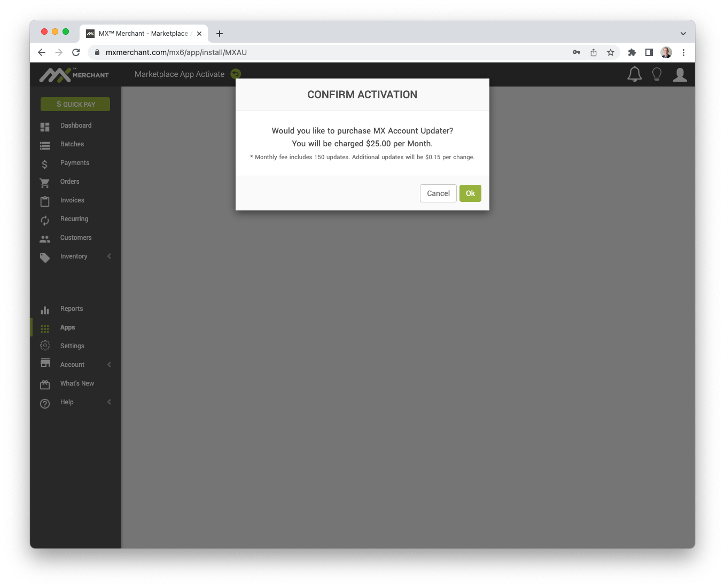This screenshot has height=588, width=725.
Task: Select the Batches sidebar icon
Action: (x=45, y=145)
